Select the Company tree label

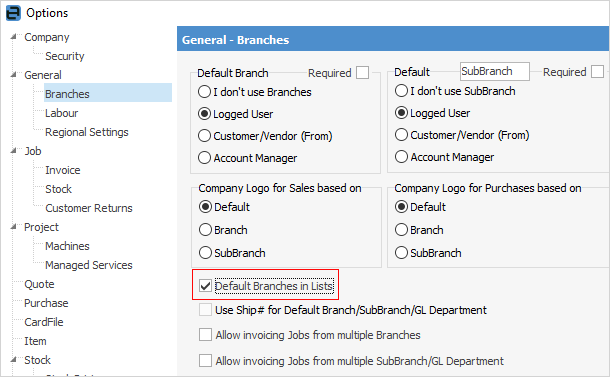(x=47, y=37)
